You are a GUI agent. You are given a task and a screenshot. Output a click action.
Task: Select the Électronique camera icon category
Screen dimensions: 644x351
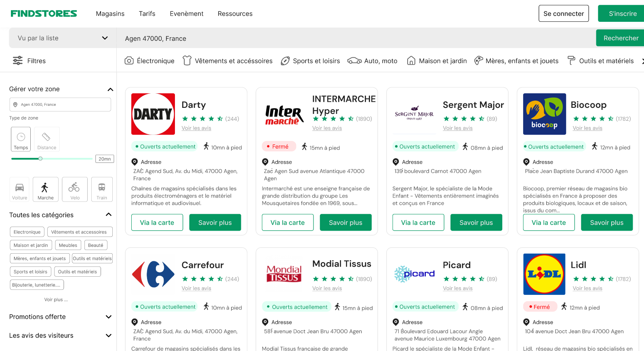click(x=129, y=61)
